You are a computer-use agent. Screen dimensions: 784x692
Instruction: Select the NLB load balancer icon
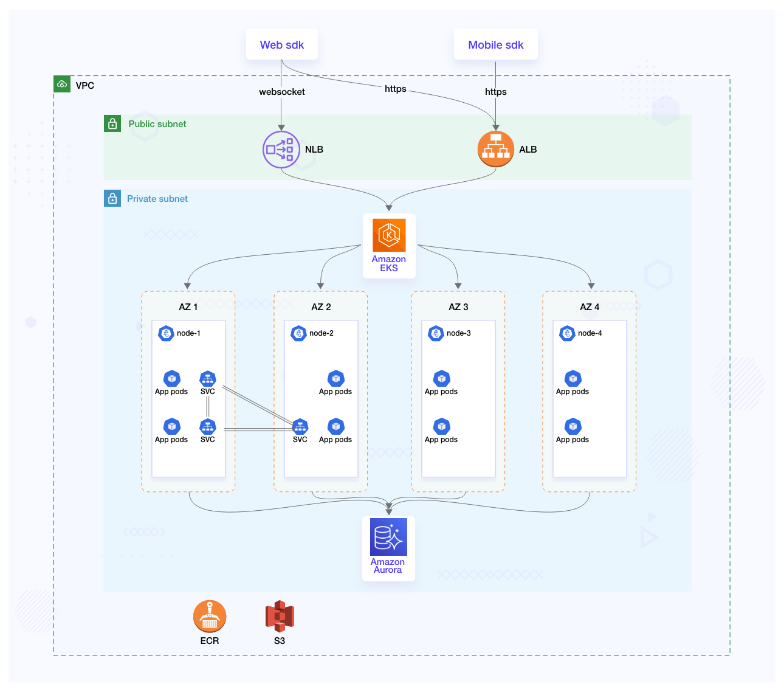[281, 150]
